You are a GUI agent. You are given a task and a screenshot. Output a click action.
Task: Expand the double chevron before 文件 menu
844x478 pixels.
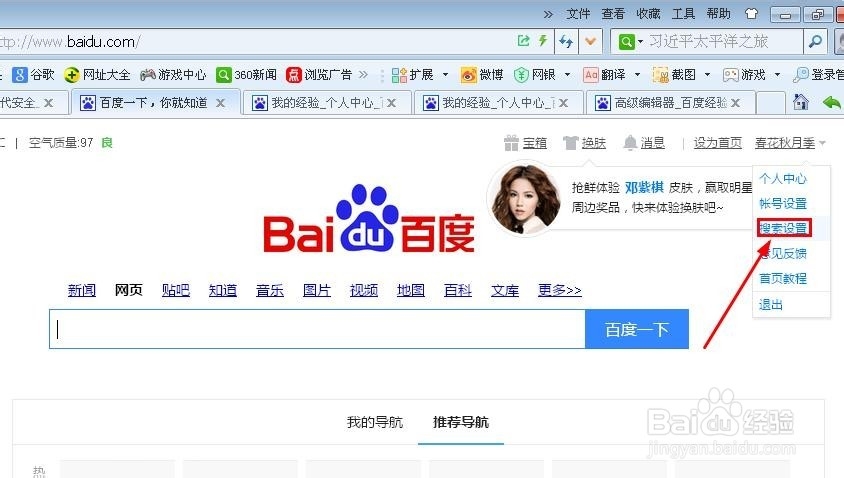(548, 15)
